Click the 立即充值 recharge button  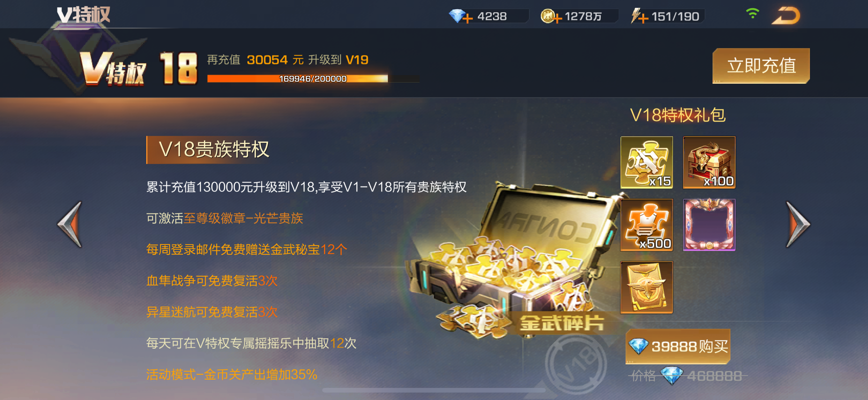click(x=761, y=66)
